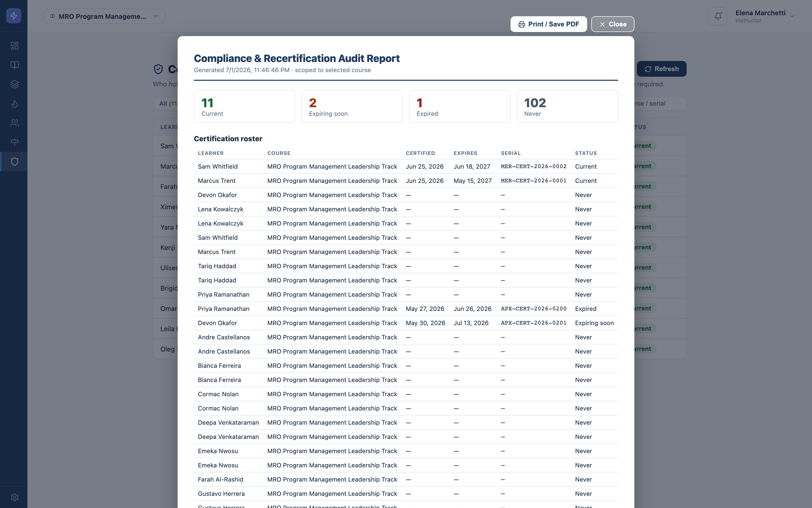Image resolution: width=812 pixels, height=508 pixels.
Task: Click serial MER-CERT-2026-0001
Action: (x=533, y=181)
